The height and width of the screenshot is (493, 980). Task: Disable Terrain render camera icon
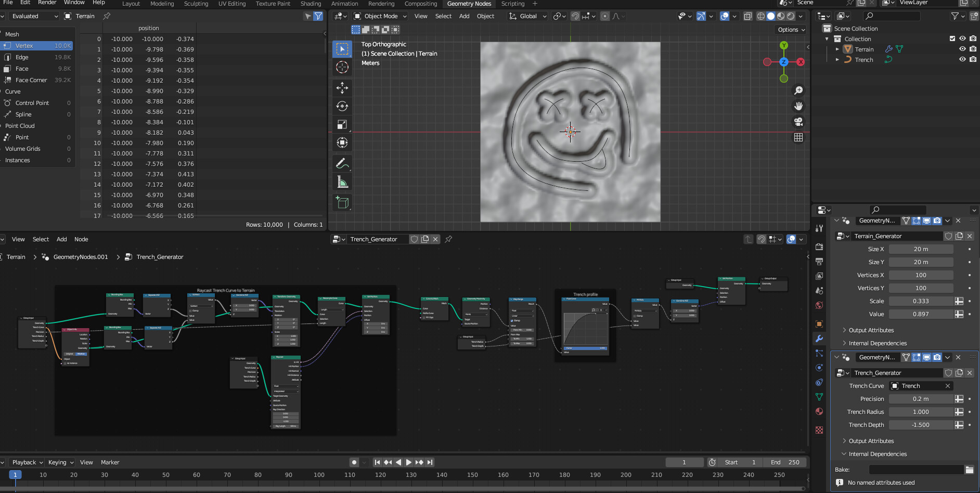tap(973, 49)
